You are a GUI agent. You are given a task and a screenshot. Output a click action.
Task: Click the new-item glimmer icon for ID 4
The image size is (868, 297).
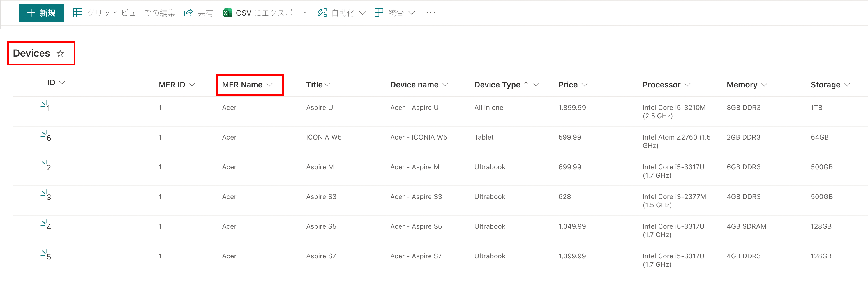44,222
